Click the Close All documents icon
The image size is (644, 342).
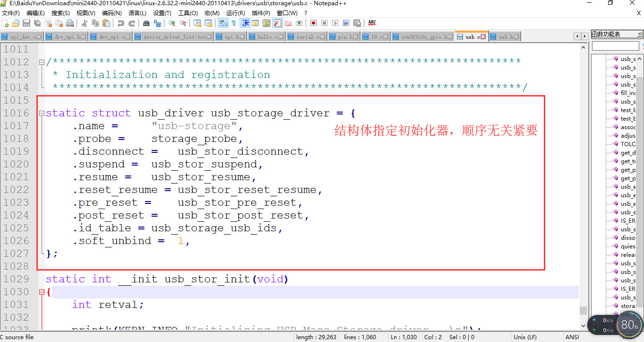click(59, 23)
